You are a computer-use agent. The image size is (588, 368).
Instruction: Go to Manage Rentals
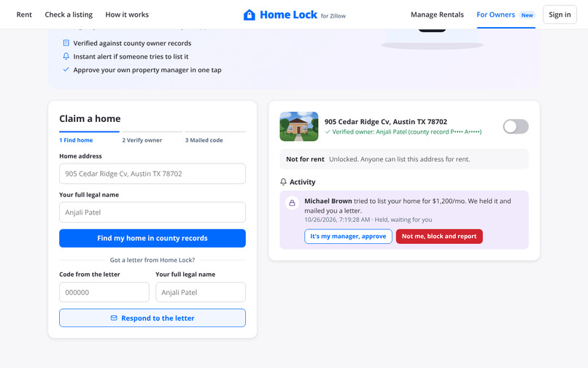click(437, 15)
